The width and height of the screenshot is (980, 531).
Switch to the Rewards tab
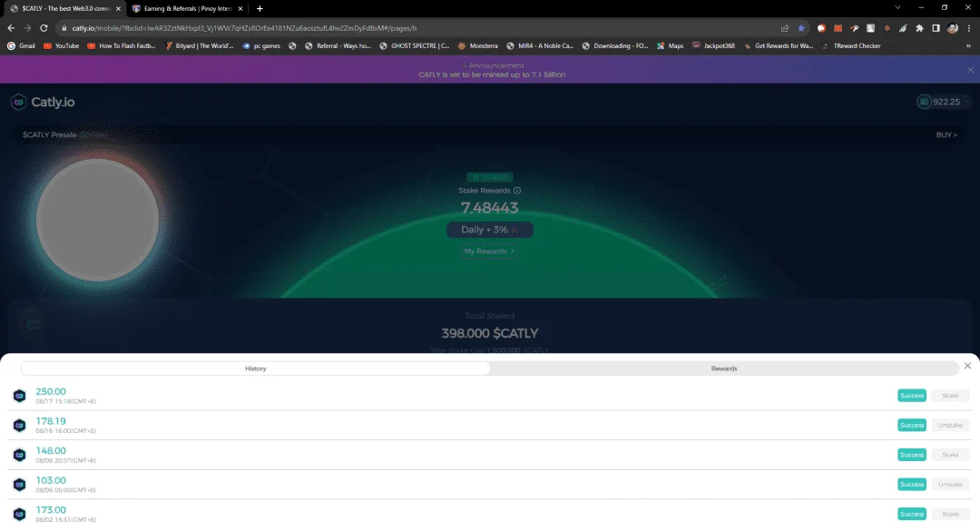pos(724,369)
